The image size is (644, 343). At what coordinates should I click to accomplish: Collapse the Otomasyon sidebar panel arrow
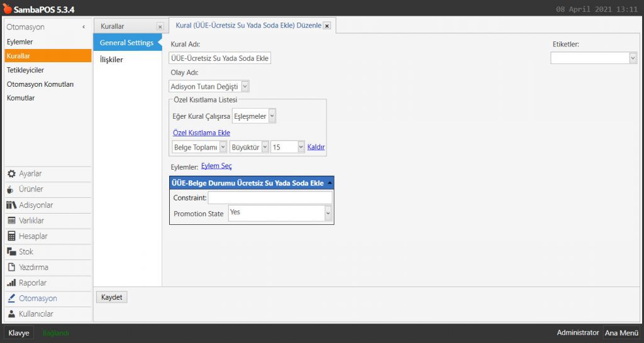(84, 27)
